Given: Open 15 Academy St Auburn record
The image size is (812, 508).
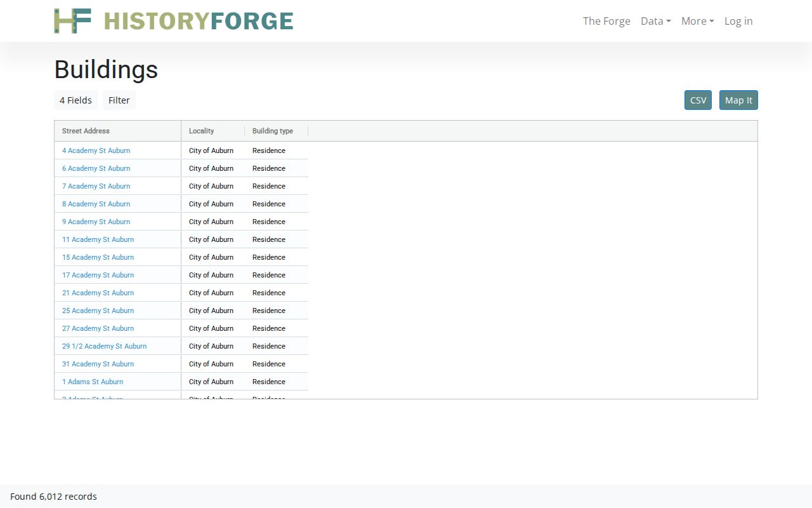Looking at the screenshot, I should tap(98, 257).
